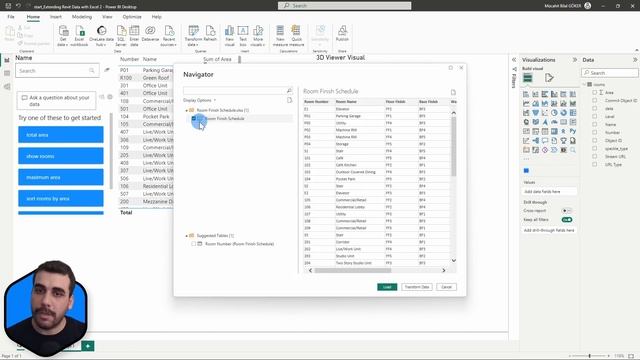
Task: Switch to the Modeling ribbon tab
Action: click(82, 17)
